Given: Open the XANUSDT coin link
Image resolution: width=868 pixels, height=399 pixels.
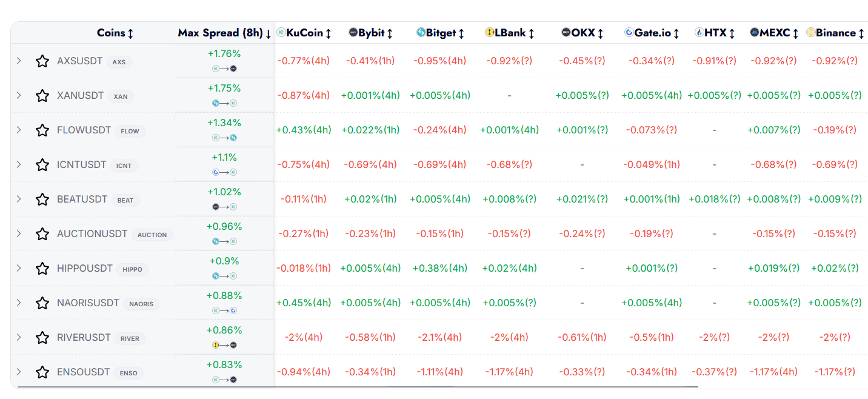Looking at the screenshot, I should pyautogui.click(x=80, y=96).
